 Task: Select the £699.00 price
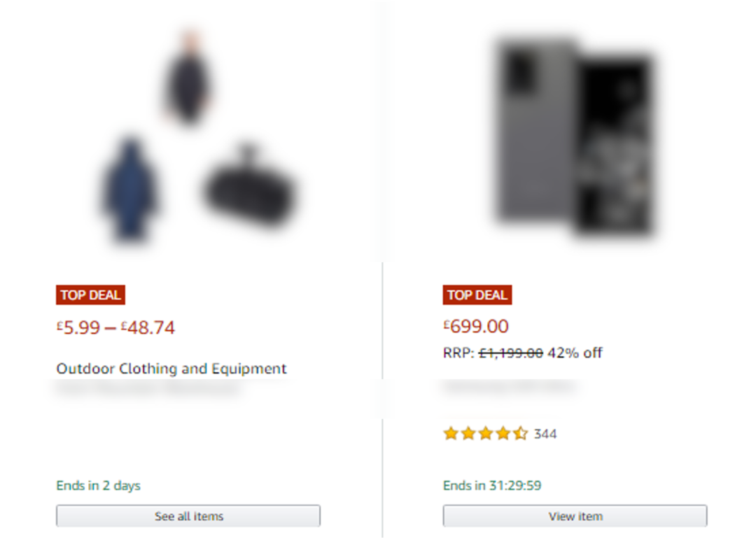point(476,326)
